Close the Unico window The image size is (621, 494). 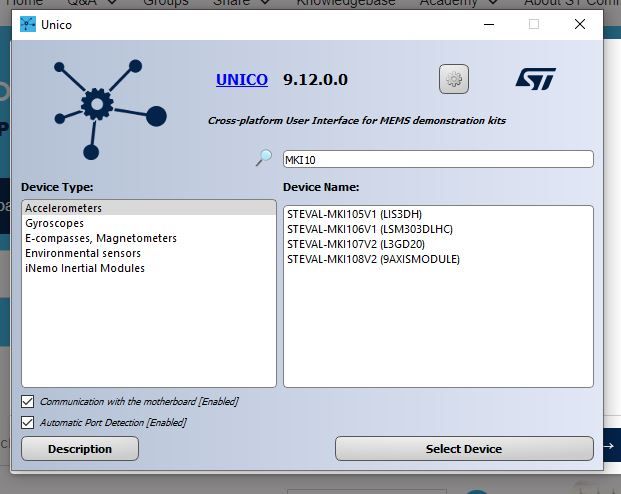point(580,25)
